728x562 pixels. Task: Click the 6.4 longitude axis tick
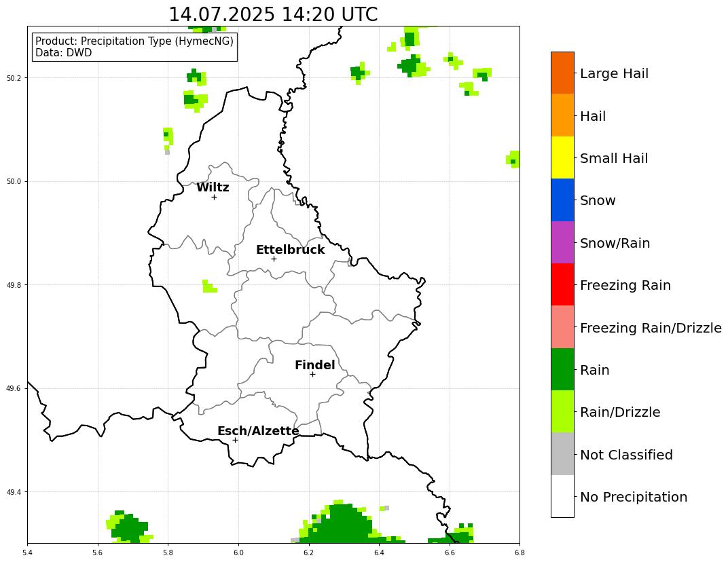(379, 552)
